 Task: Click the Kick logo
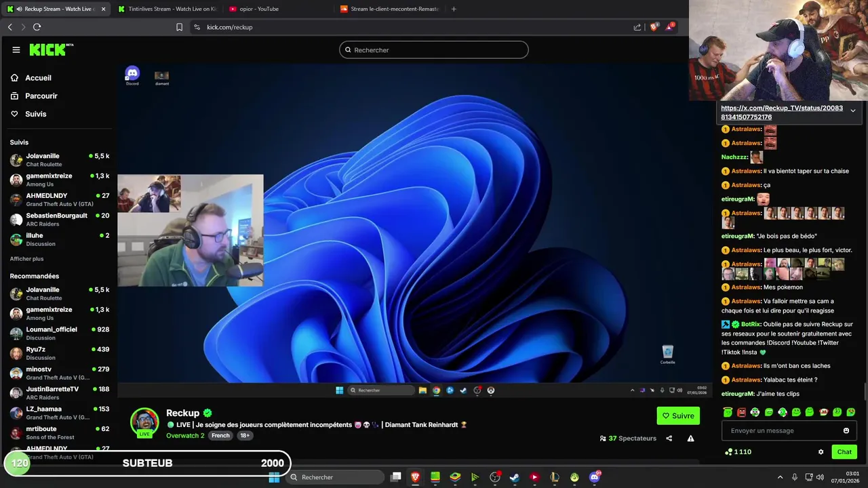pyautogui.click(x=51, y=49)
